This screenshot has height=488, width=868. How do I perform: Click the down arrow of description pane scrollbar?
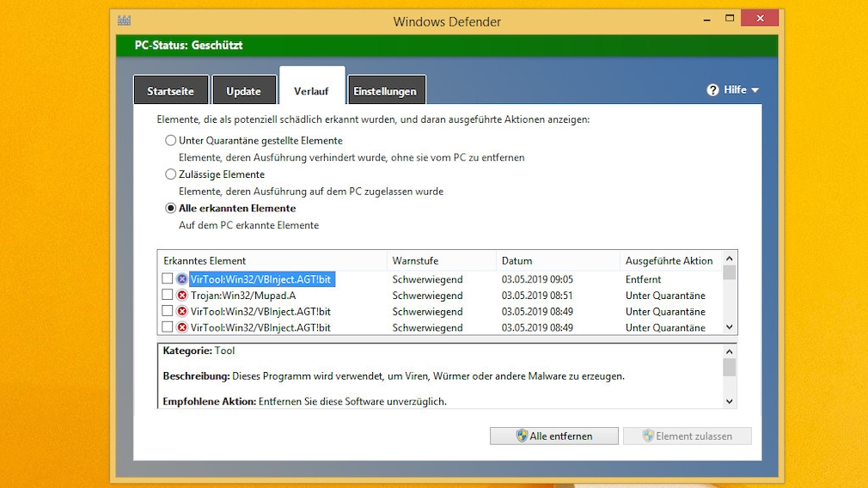coord(729,401)
